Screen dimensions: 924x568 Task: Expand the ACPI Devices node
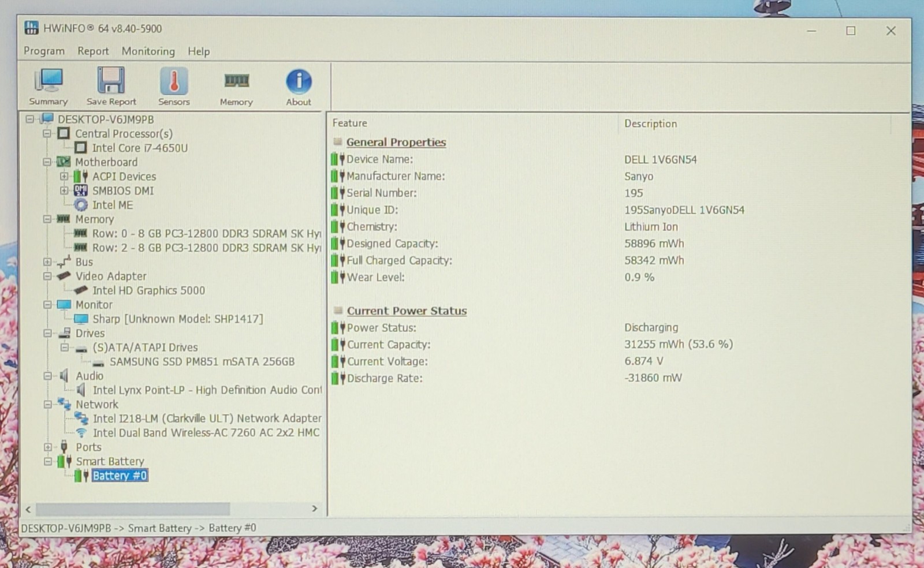[x=64, y=176]
